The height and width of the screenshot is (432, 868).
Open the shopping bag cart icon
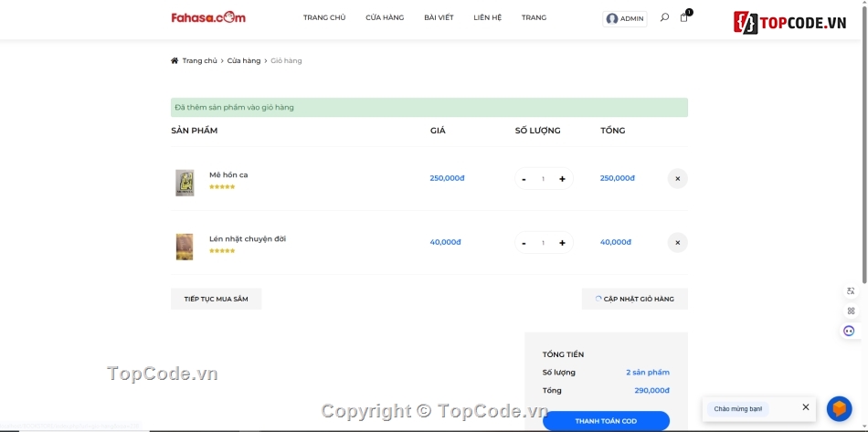tap(684, 17)
